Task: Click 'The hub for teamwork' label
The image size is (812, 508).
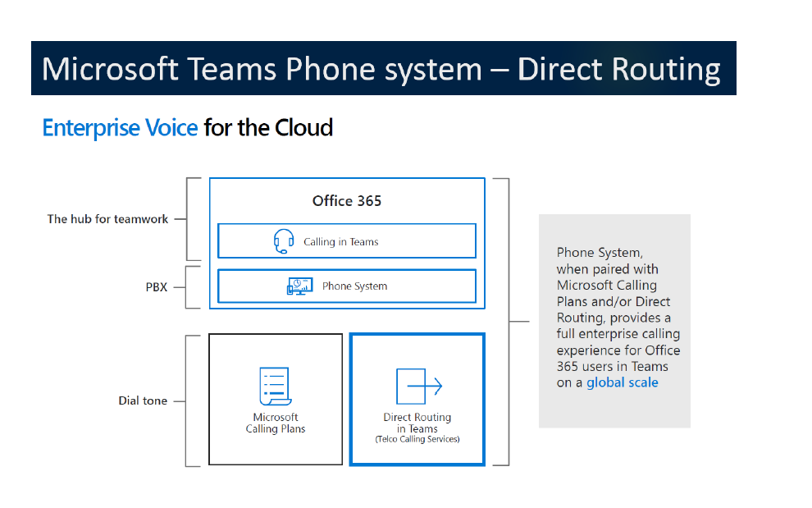Action: pyautogui.click(x=107, y=219)
